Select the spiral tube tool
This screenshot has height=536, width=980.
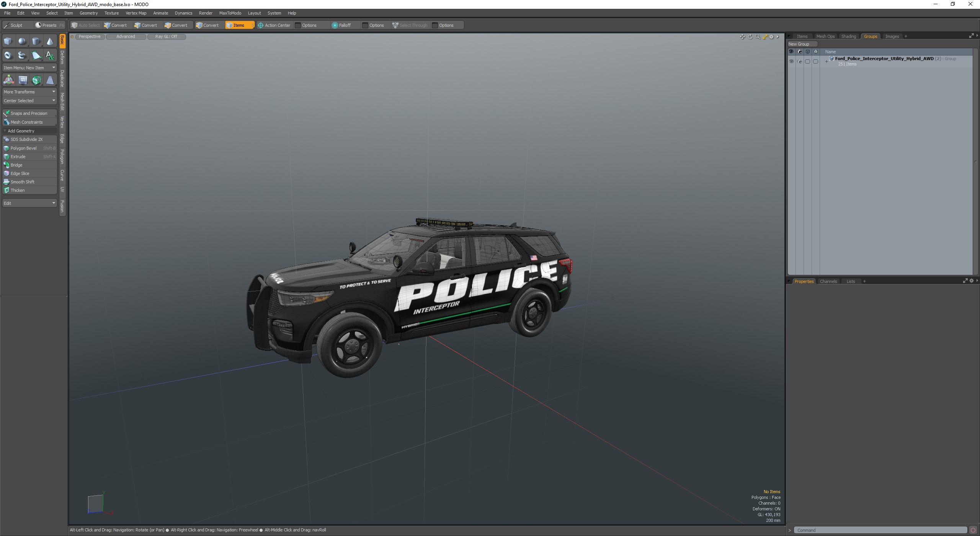coord(22,56)
